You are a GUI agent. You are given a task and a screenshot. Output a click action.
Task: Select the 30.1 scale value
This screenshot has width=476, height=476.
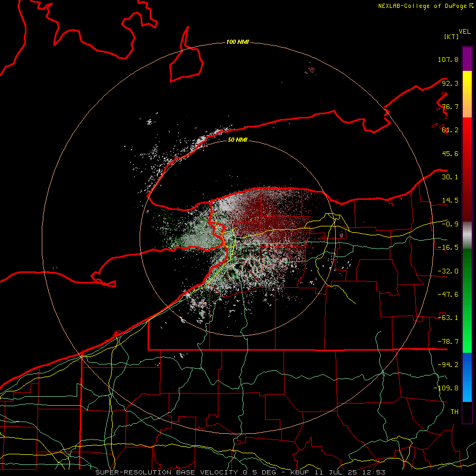(x=450, y=177)
